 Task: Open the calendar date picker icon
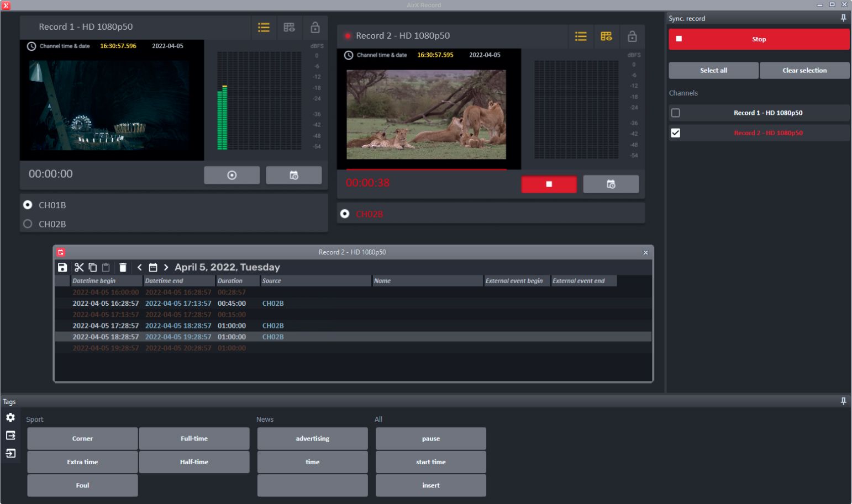[x=153, y=268]
